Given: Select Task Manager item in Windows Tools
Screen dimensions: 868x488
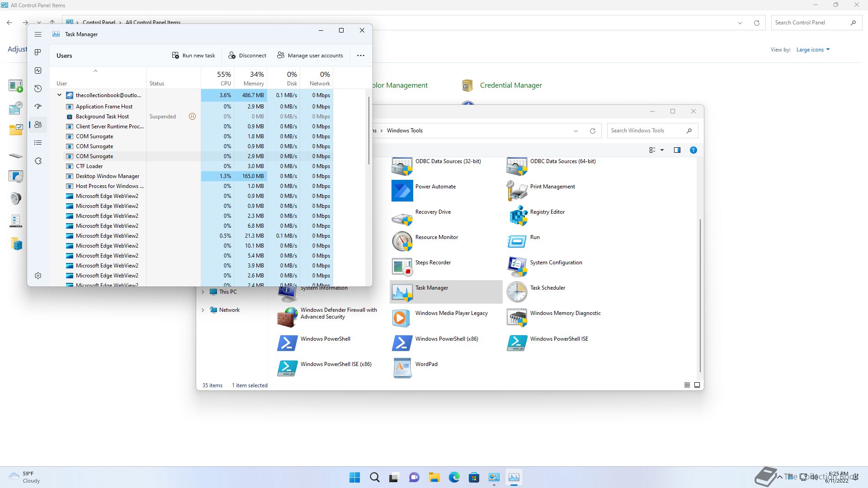Looking at the screenshot, I should point(446,292).
